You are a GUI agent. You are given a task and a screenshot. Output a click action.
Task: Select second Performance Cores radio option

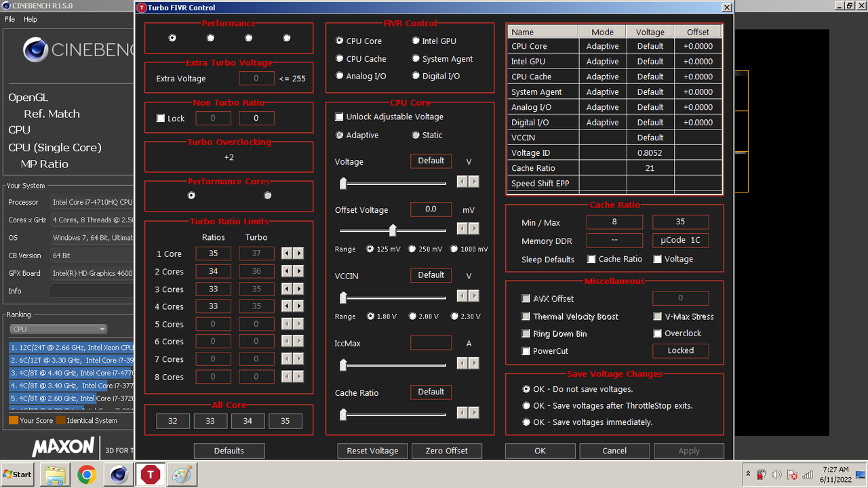coord(267,195)
